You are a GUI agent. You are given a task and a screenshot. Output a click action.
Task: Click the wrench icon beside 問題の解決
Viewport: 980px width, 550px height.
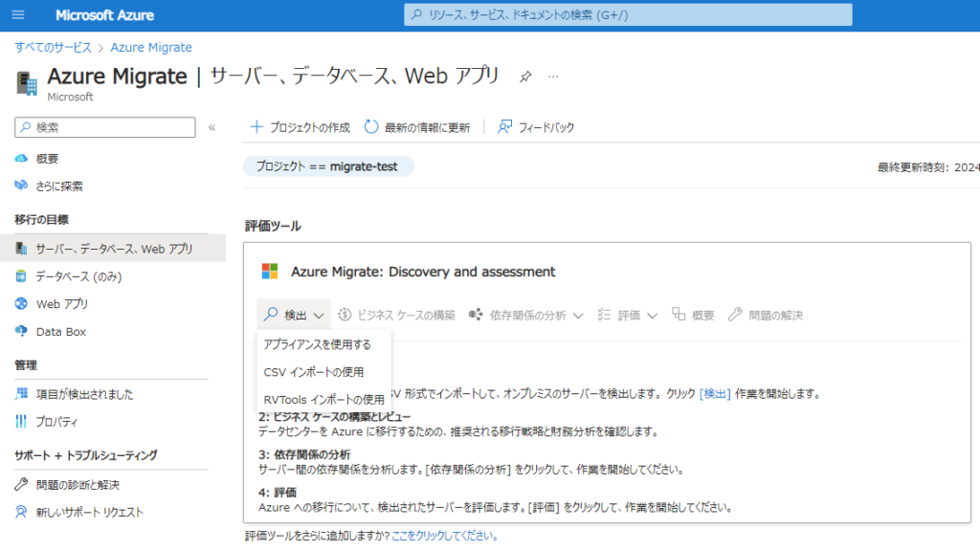[735, 315]
